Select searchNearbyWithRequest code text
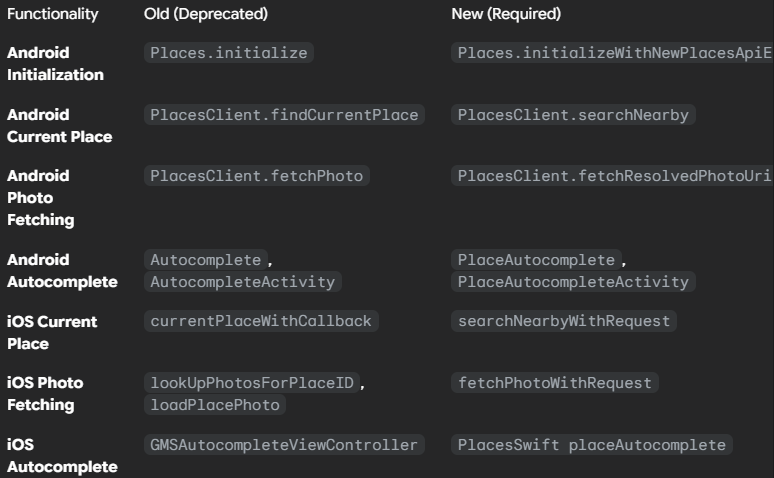The image size is (774, 478). pos(564,322)
